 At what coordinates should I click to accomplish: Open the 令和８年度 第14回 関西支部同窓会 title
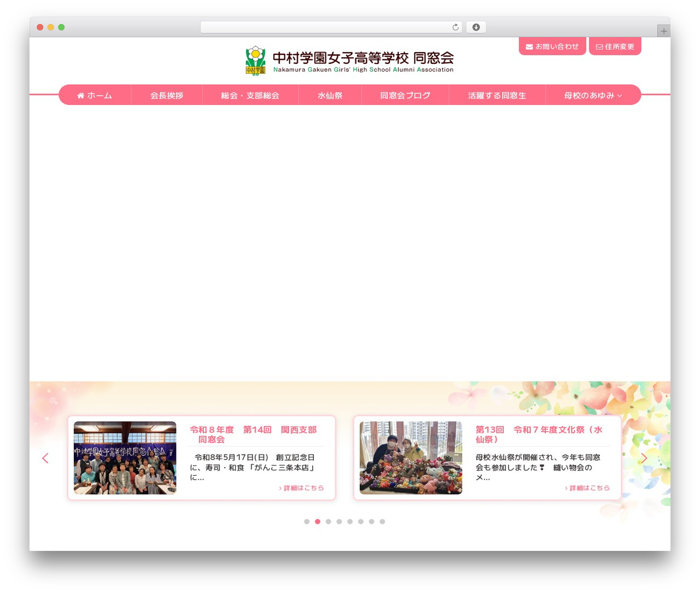point(253,434)
